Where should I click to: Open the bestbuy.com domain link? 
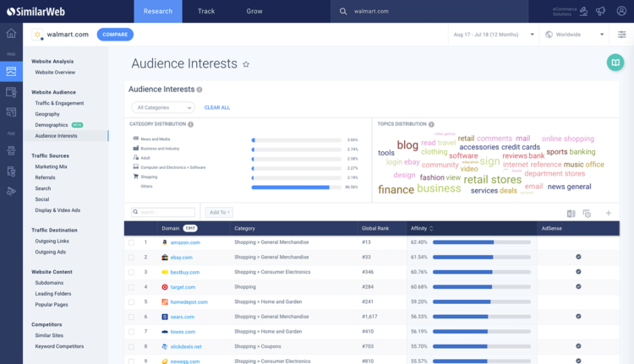coord(185,272)
